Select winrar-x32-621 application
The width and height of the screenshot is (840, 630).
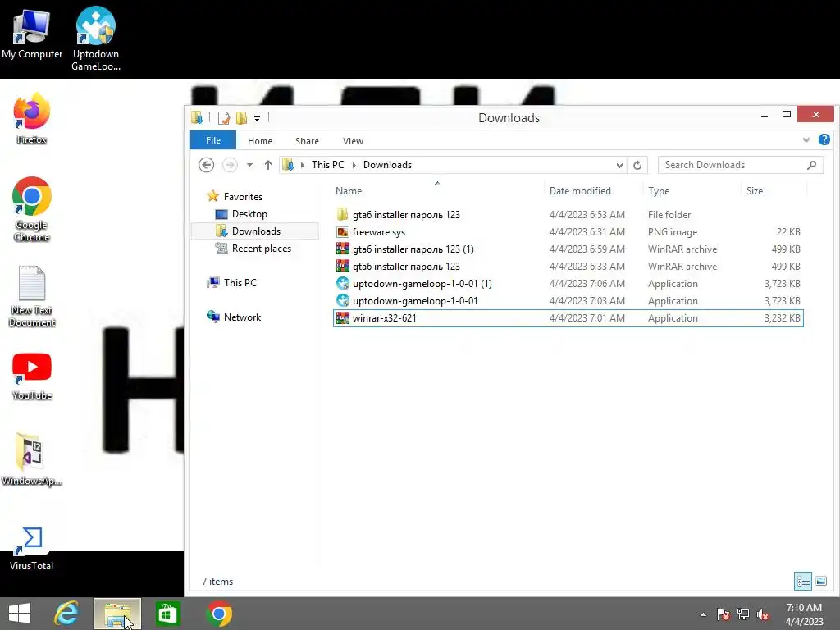[568, 317]
